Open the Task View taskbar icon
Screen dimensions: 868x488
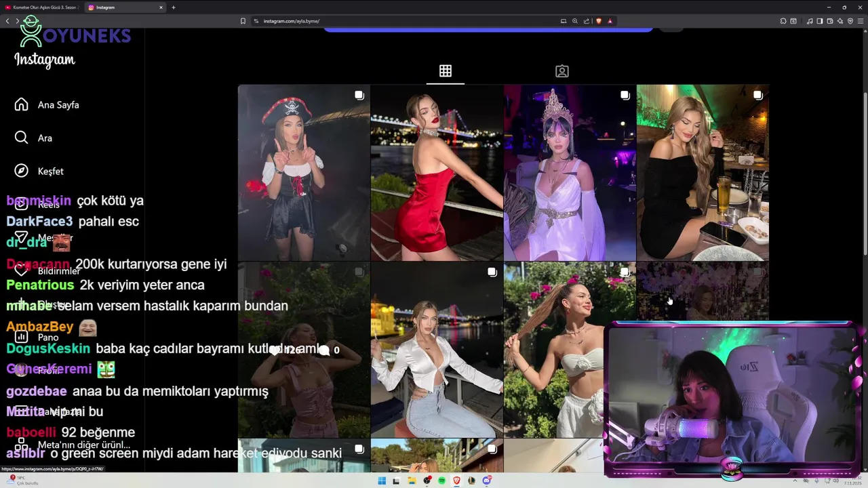coord(397,481)
